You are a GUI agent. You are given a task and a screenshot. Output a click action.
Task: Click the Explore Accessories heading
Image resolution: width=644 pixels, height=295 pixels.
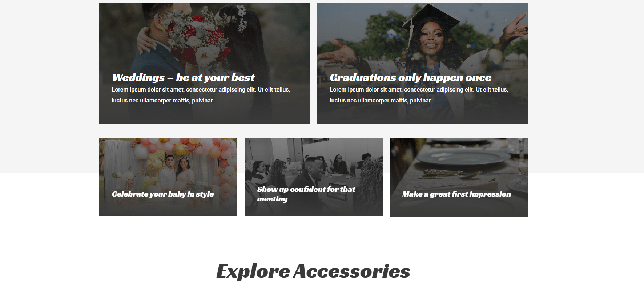(x=313, y=271)
